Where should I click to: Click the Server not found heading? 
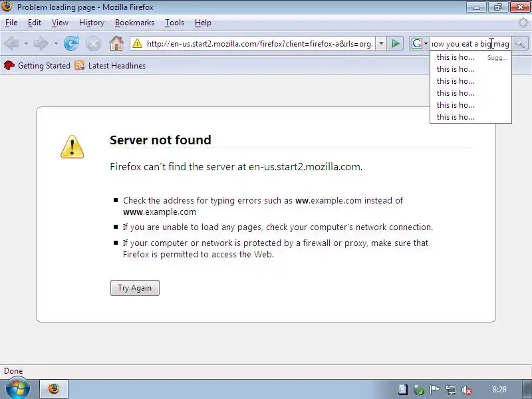tap(160, 140)
